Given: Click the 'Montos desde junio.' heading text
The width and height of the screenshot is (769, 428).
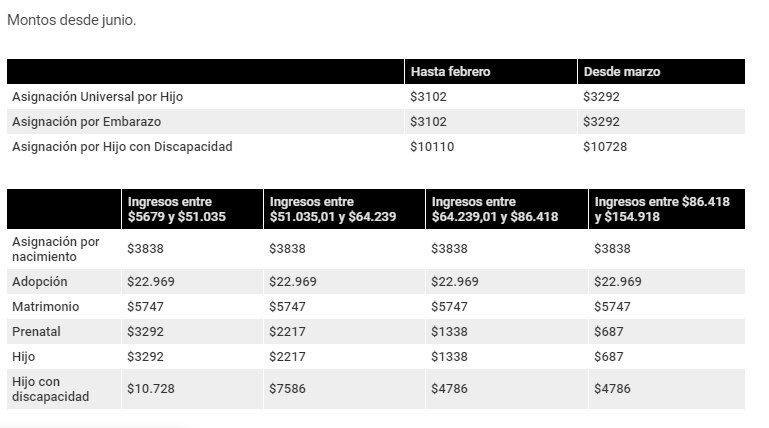Looking at the screenshot, I should 71,20.
